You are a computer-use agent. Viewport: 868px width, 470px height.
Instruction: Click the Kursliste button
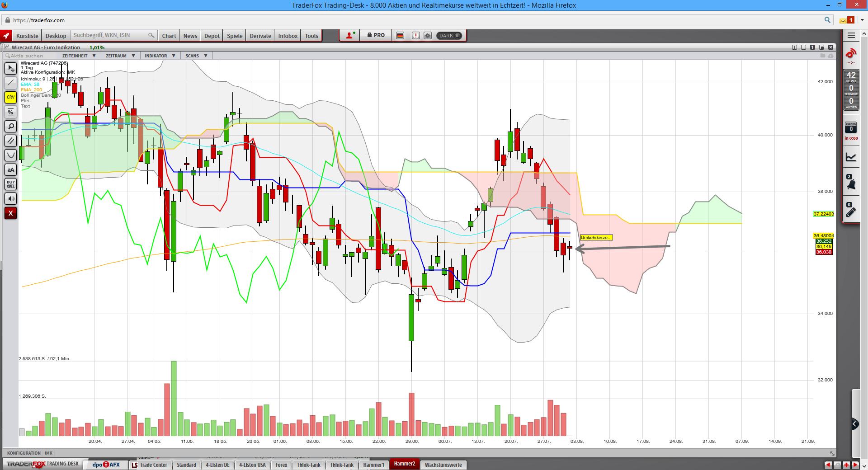point(27,36)
